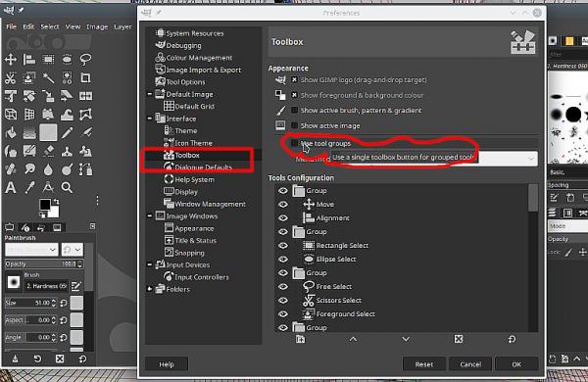Collapse the Interface tree section
The height and width of the screenshot is (382, 588).
click(x=149, y=119)
